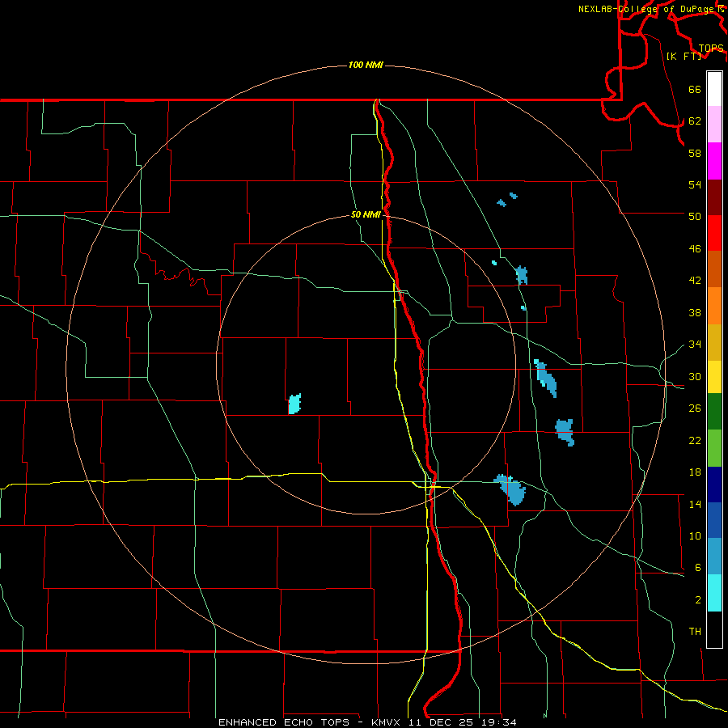Image resolution: width=728 pixels, height=728 pixels.
Task: Click the southernmost blue echo top blob
Action: pyautogui.click(x=511, y=490)
